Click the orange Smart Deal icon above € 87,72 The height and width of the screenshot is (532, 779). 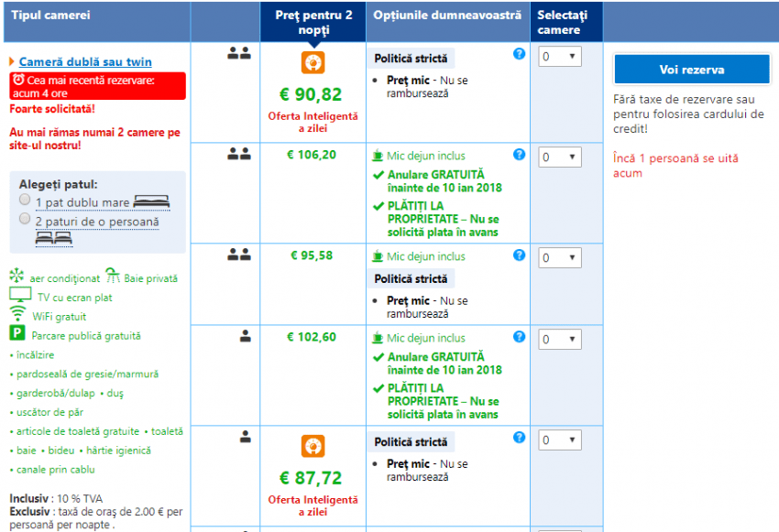pyautogui.click(x=313, y=446)
